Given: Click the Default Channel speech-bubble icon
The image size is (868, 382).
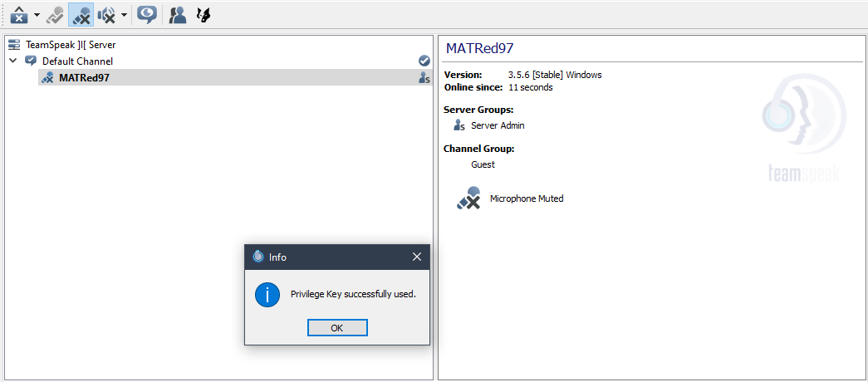Looking at the screenshot, I should click(x=31, y=61).
